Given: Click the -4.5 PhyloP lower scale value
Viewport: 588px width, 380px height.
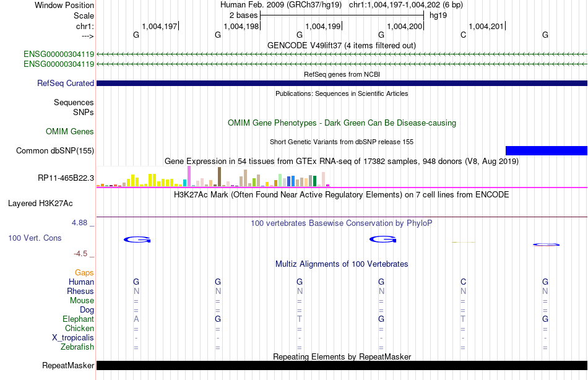Looking at the screenshot, I should coord(80,254).
